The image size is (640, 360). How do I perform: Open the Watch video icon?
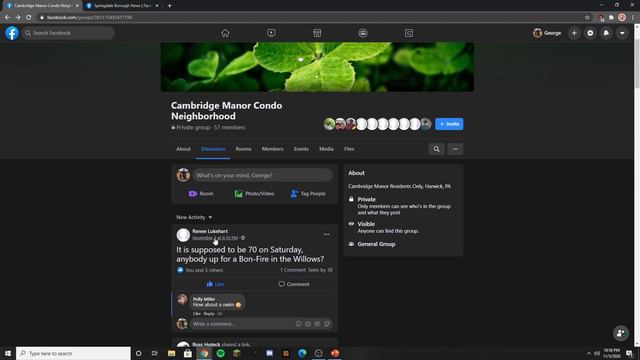[271, 33]
